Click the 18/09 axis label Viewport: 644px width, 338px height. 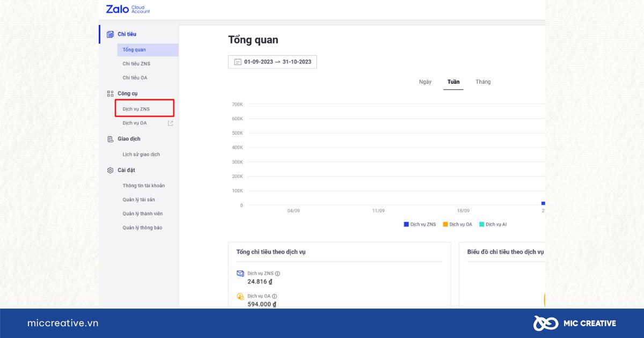click(x=463, y=211)
